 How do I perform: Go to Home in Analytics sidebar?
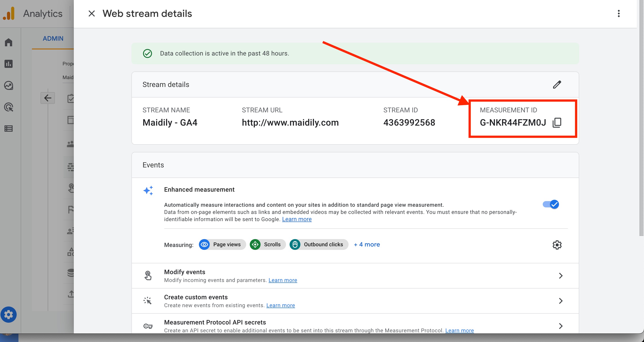9,42
